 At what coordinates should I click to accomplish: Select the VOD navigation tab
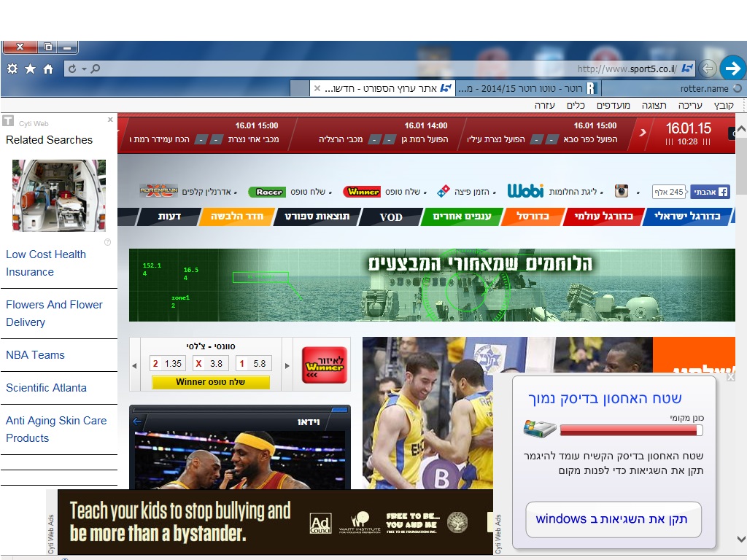(x=390, y=217)
